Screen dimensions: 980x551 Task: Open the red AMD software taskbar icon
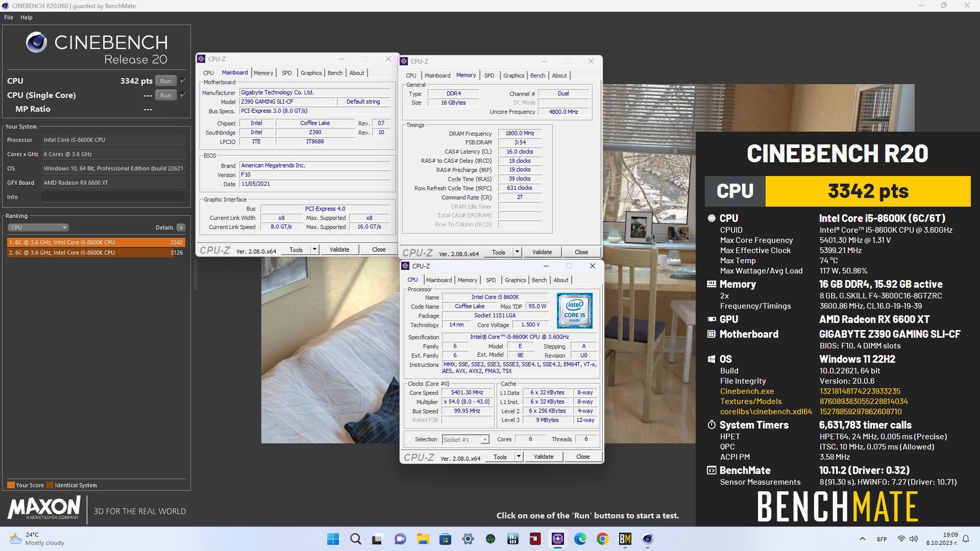coord(535,539)
